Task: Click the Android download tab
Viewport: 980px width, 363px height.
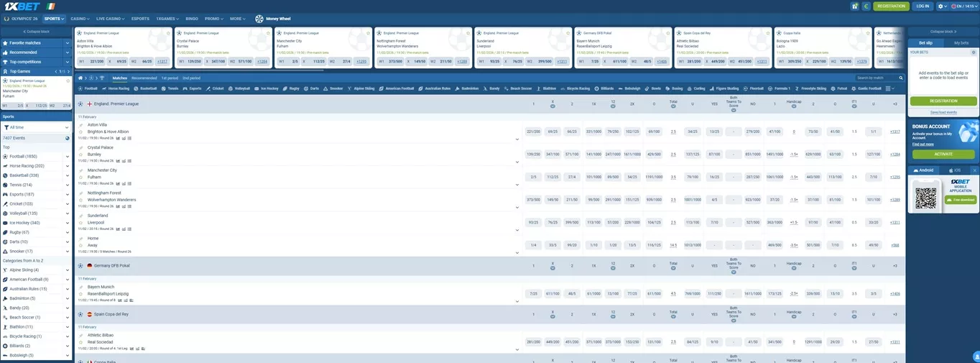Action: pyautogui.click(x=925, y=170)
